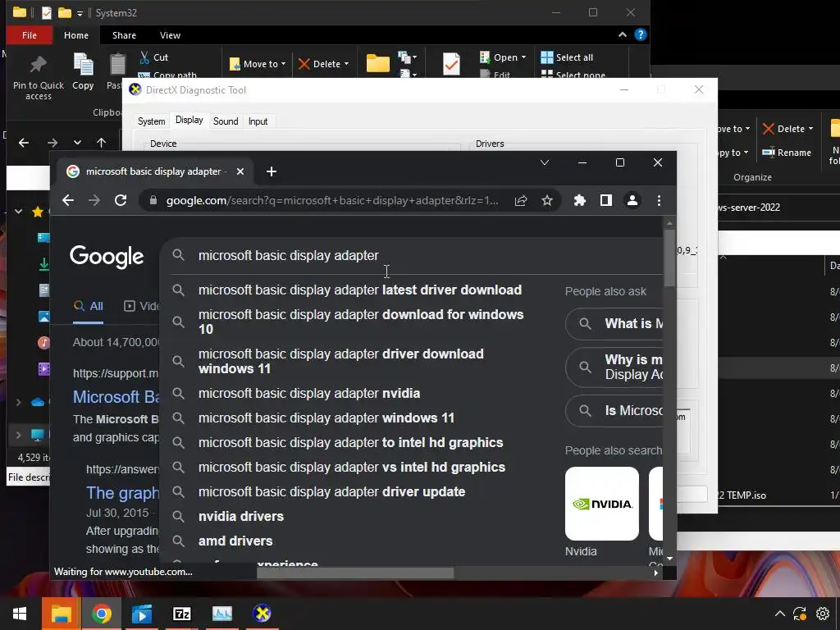Image resolution: width=840 pixels, height=630 pixels.
Task: Switch to the All results tab
Action: 89,307
